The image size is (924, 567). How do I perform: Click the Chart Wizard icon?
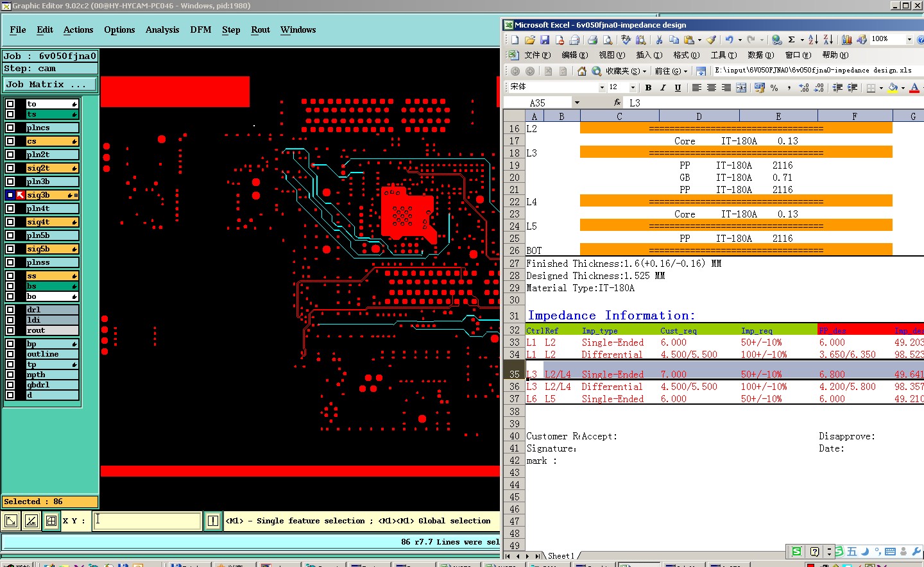(847, 40)
